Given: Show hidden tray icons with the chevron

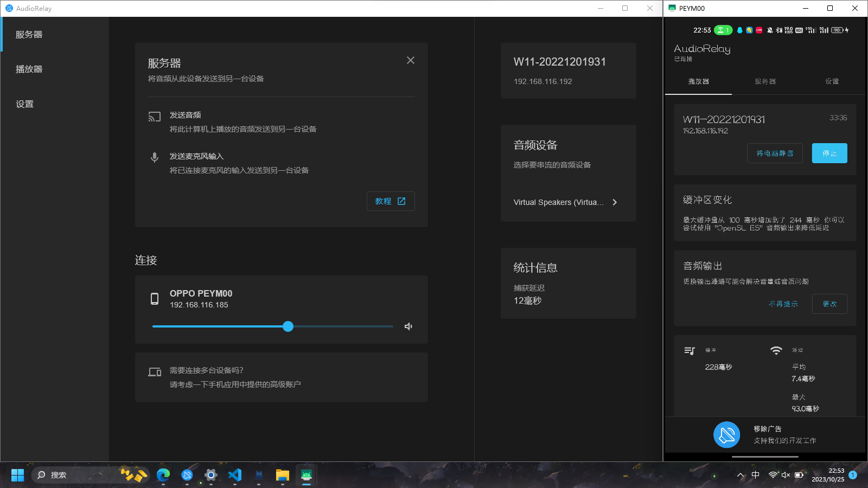Looking at the screenshot, I should 741,475.
